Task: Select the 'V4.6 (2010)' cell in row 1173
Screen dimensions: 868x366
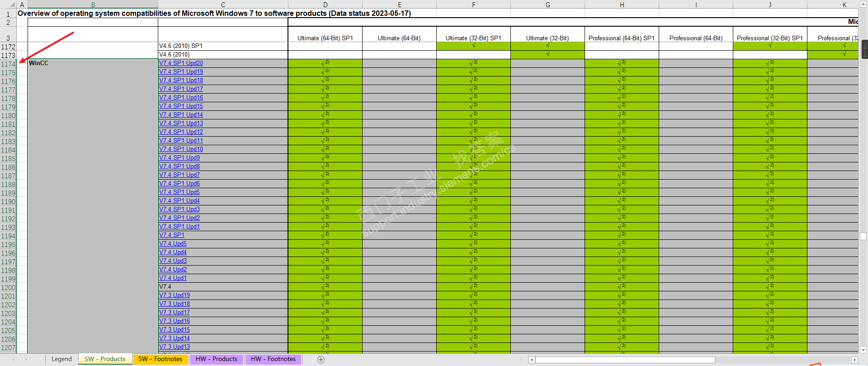Action: (x=223, y=55)
